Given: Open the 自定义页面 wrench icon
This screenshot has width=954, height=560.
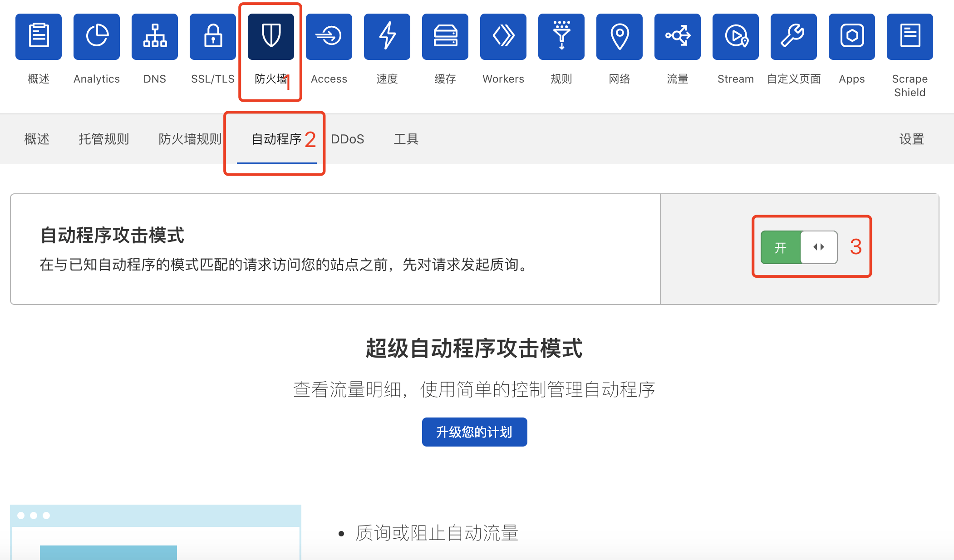Looking at the screenshot, I should pyautogui.click(x=794, y=37).
